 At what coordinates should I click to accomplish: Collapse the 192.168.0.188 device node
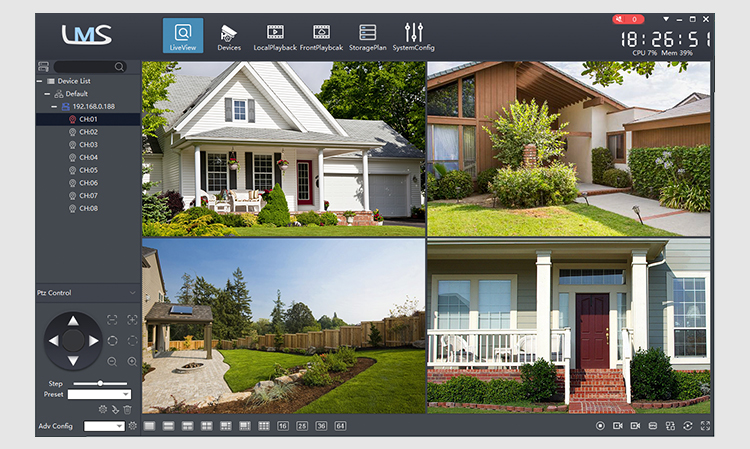(x=54, y=107)
